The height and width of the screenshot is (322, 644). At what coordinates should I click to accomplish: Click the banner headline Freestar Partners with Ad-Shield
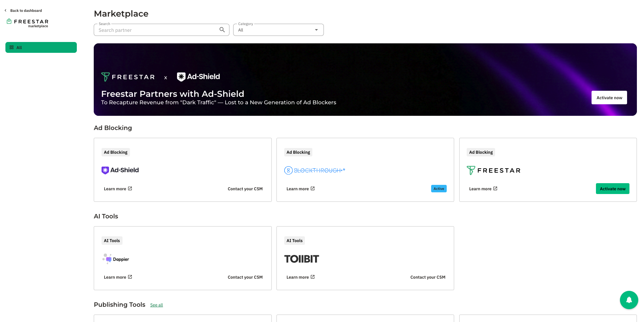point(173,94)
